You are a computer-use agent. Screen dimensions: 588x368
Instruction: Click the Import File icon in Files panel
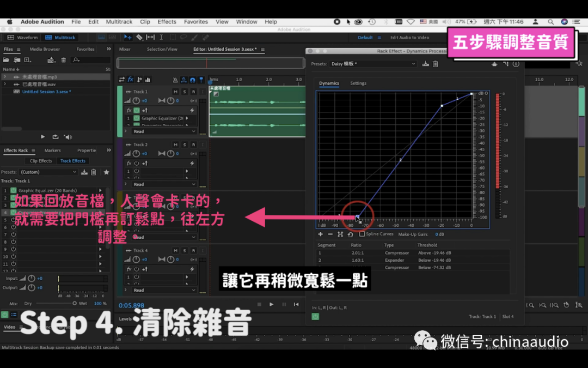(17, 60)
